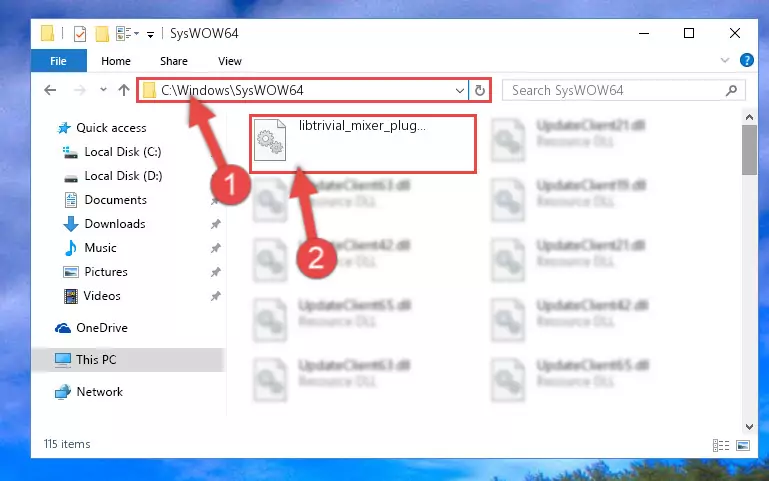This screenshot has width=769, height=481.
Task: Click the Back navigation arrow
Action: point(50,90)
